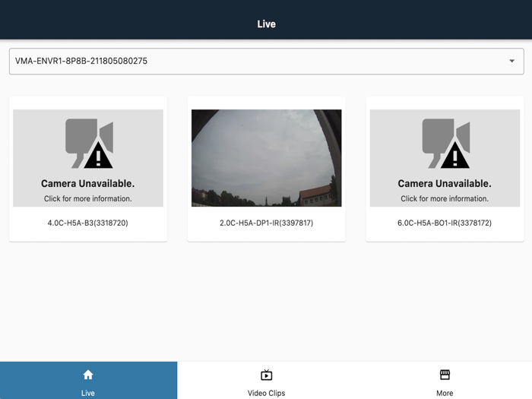Click the dropdown arrow of site selector

511,61
